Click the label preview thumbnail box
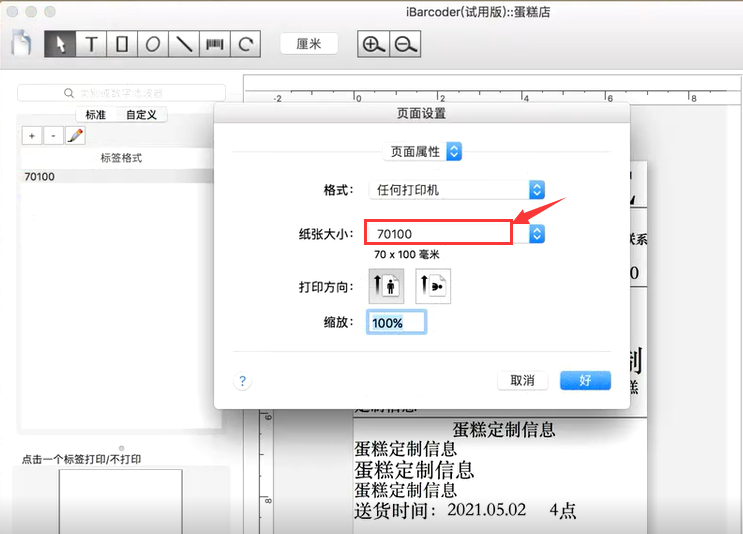The image size is (743, 534). tap(120, 501)
